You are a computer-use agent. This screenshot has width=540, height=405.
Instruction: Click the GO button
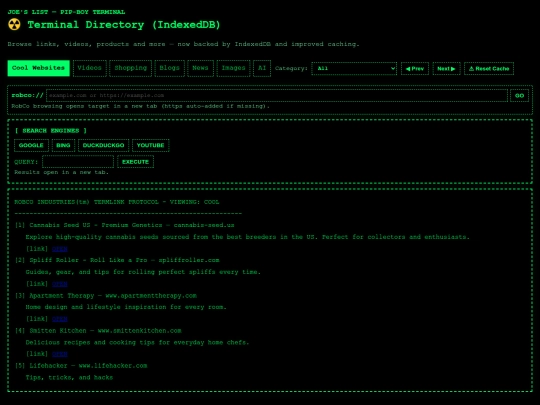point(519,95)
